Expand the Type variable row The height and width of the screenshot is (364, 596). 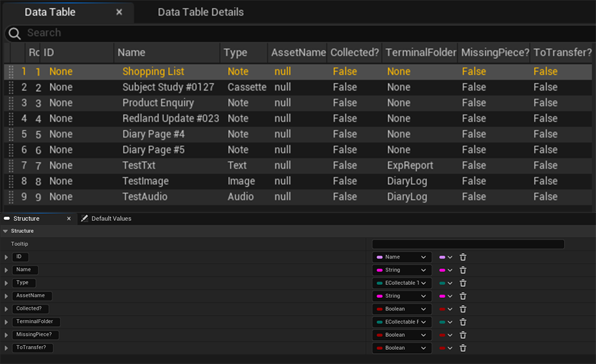click(6, 283)
